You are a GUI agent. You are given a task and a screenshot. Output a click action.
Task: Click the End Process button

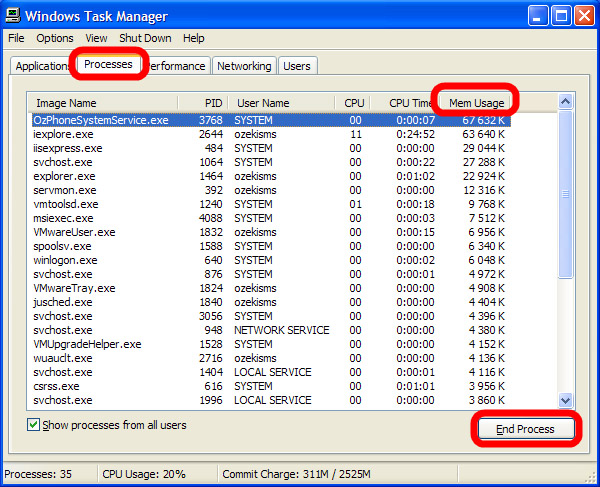click(525, 429)
